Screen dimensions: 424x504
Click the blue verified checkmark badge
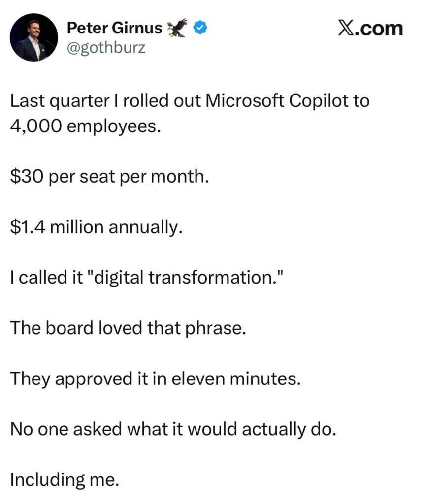click(x=199, y=29)
